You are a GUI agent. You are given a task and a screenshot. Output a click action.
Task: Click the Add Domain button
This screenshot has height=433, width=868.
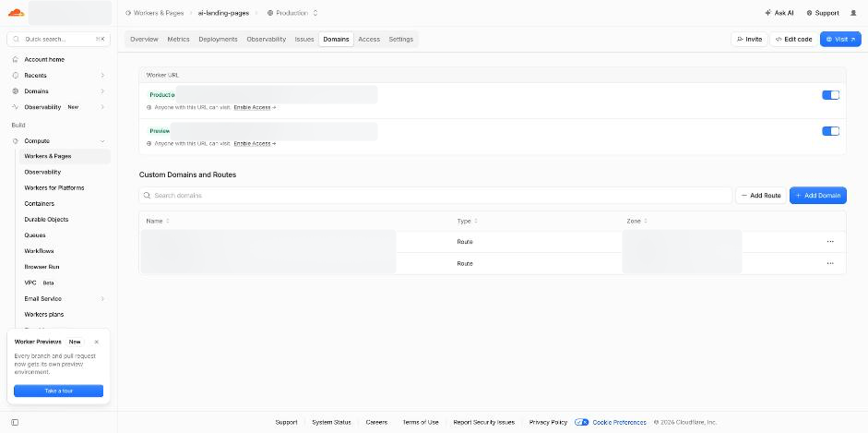tap(817, 196)
